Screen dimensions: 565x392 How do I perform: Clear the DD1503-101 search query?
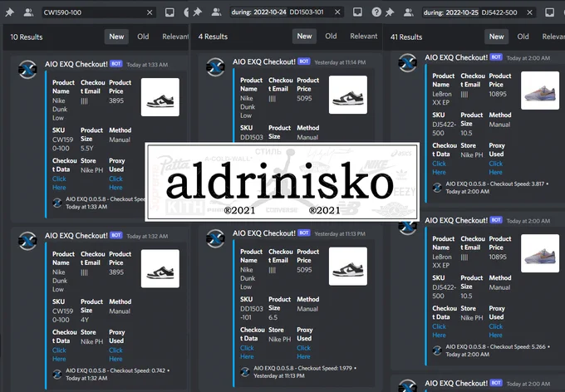point(337,12)
